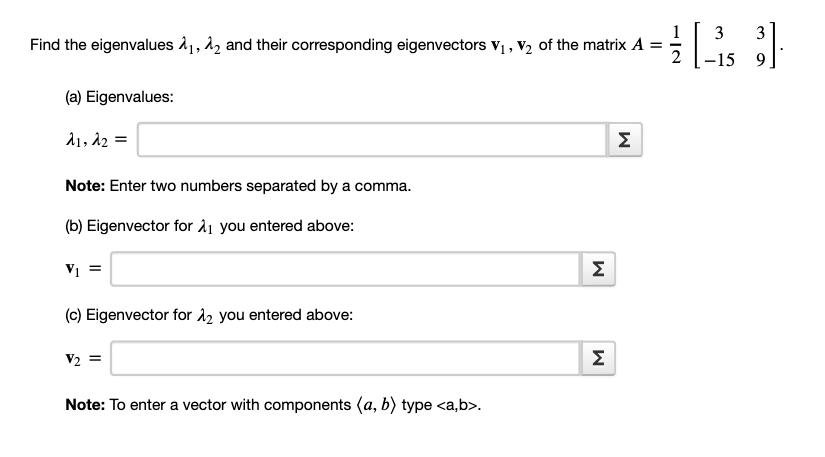825x457 pixels.
Task: Open the sigma equation editor for v1
Action: pyautogui.click(x=598, y=269)
